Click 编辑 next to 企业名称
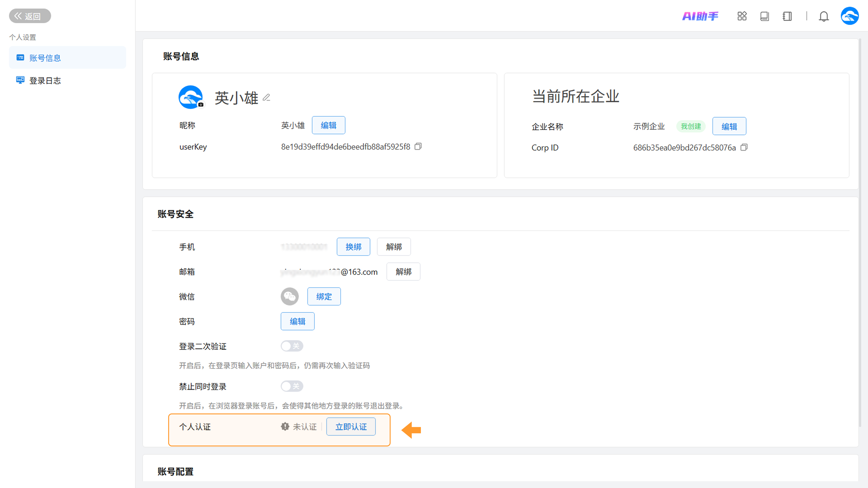 coord(729,127)
